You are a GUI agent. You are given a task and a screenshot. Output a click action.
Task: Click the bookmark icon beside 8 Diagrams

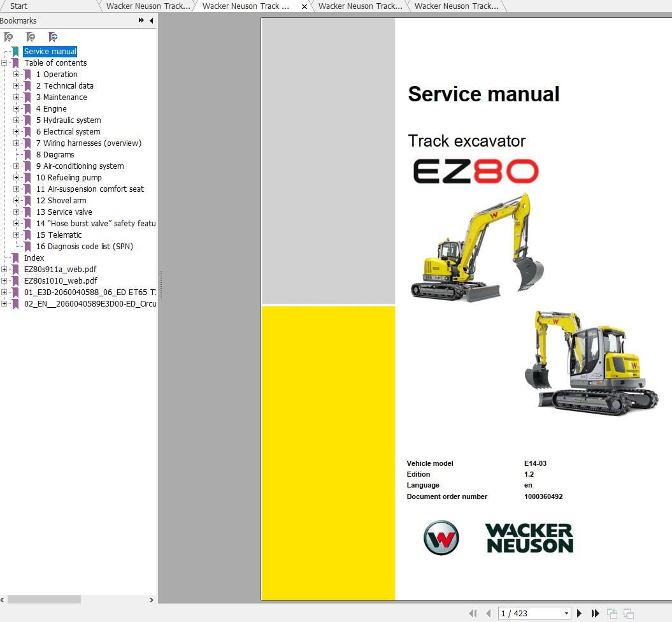click(x=27, y=155)
